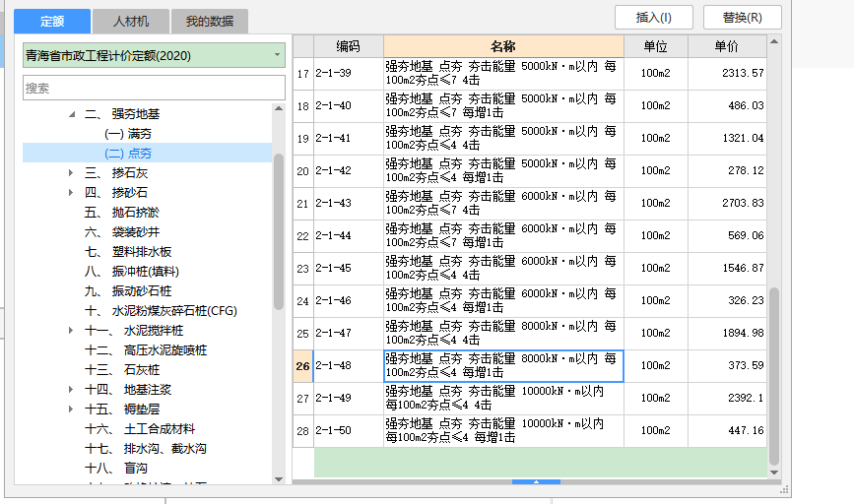Switch to the 定额 tab
854x504 pixels.
52,22
